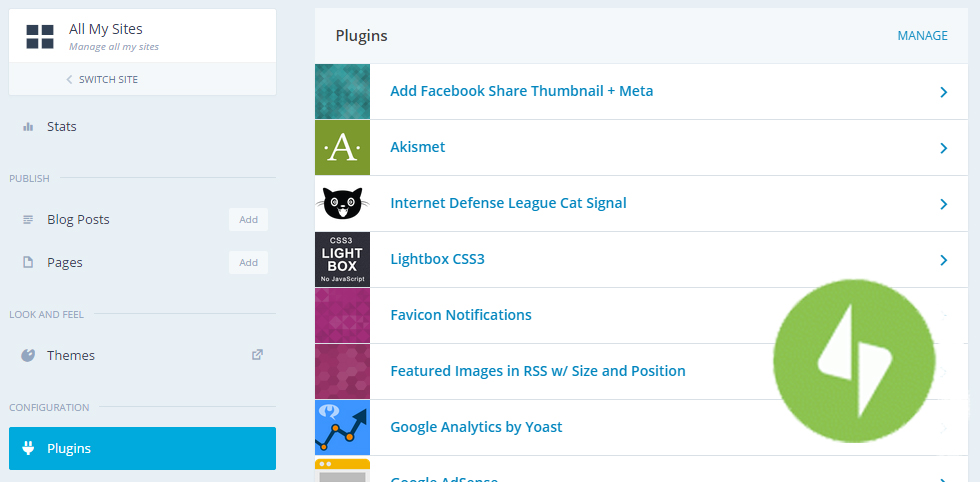980x482 pixels.
Task: Click the Stats bar chart icon
Action: (x=28, y=127)
